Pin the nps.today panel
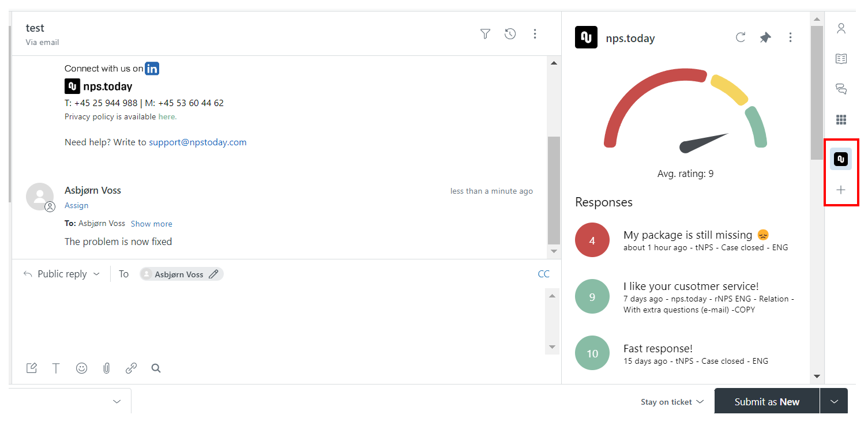 coord(765,37)
